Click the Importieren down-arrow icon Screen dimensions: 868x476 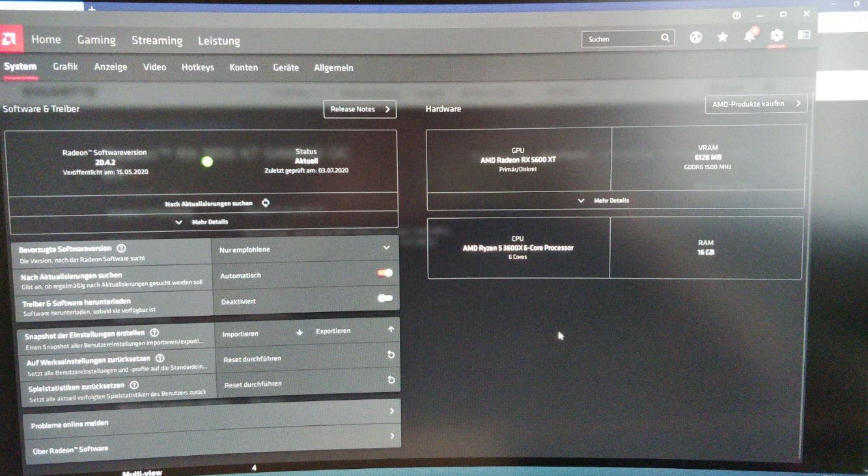coord(300,332)
